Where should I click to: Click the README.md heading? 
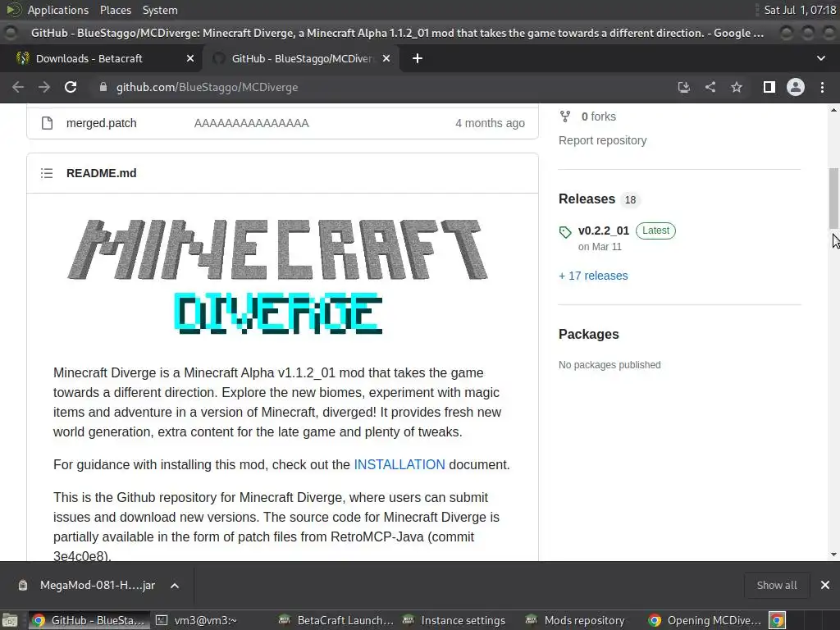pyautogui.click(x=101, y=173)
